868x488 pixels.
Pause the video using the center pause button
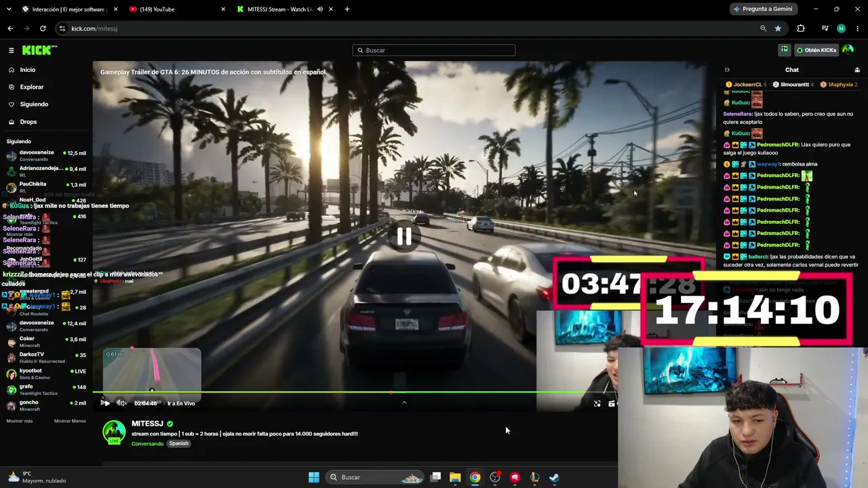coord(404,236)
